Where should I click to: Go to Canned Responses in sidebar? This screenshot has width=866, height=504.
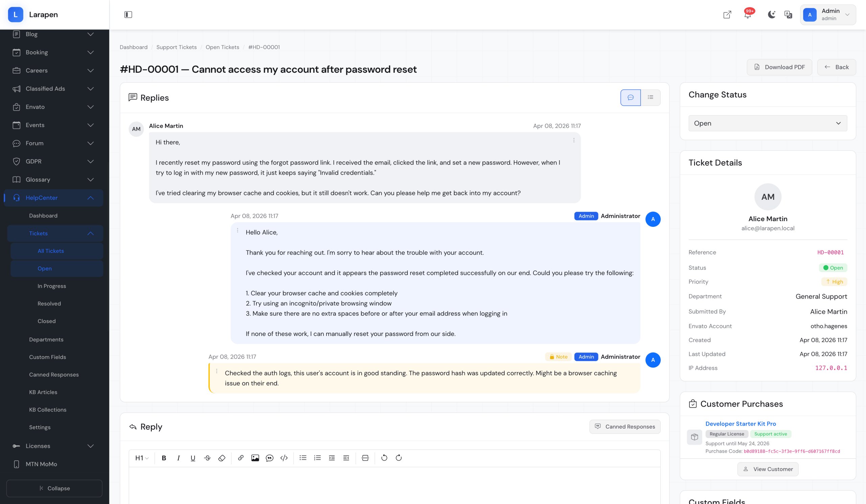click(x=54, y=375)
